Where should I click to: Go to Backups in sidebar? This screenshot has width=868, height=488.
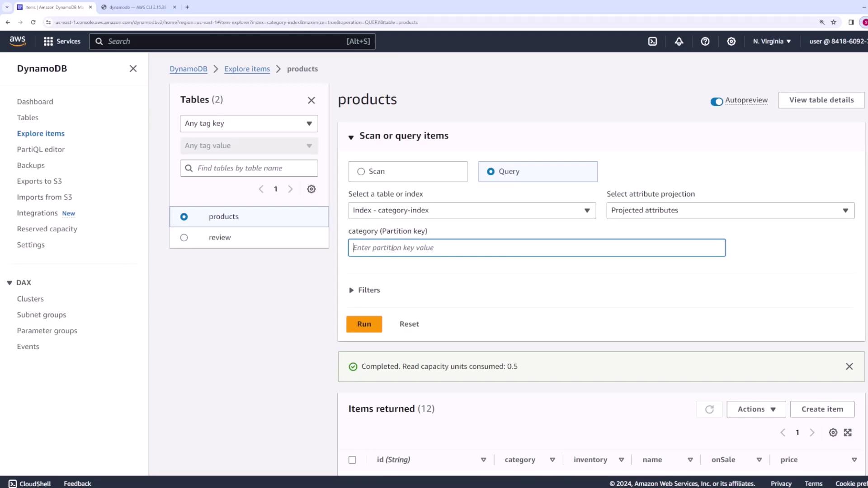pos(31,165)
